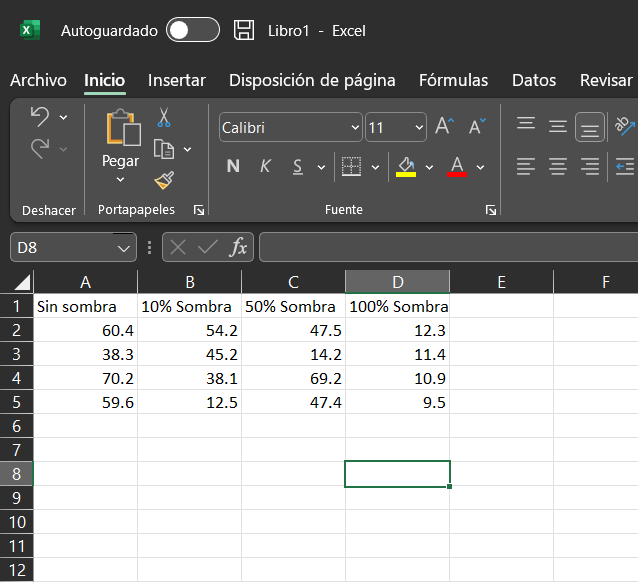
Task: Click the Pegar button label
Action: 120,160
